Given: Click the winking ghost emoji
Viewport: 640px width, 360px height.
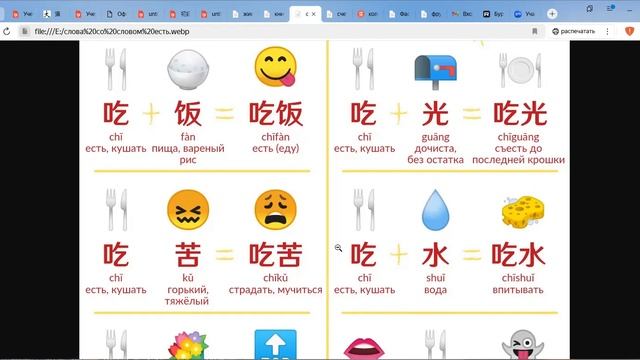Looking at the screenshot, I should point(523,345).
